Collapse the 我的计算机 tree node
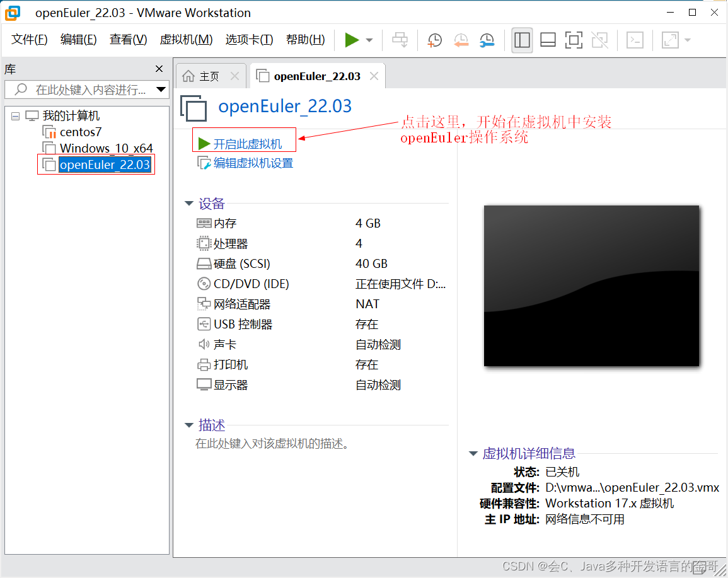The height and width of the screenshot is (578, 728). pyautogui.click(x=14, y=115)
